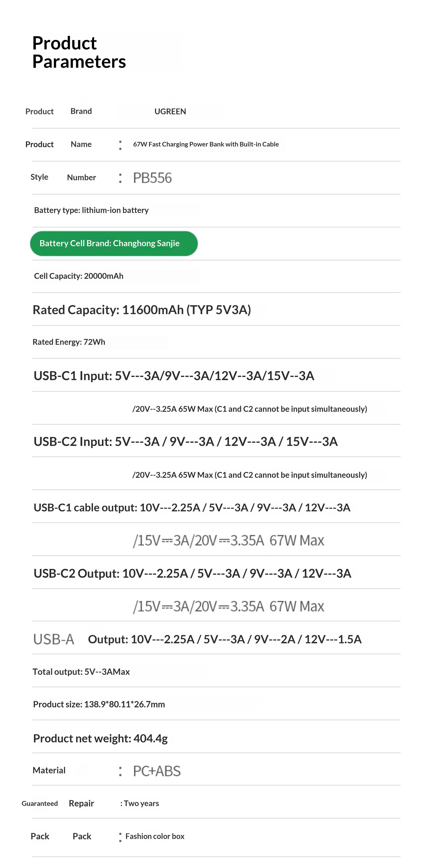Click the Cell Capacity 20000mAh row

coord(79,276)
